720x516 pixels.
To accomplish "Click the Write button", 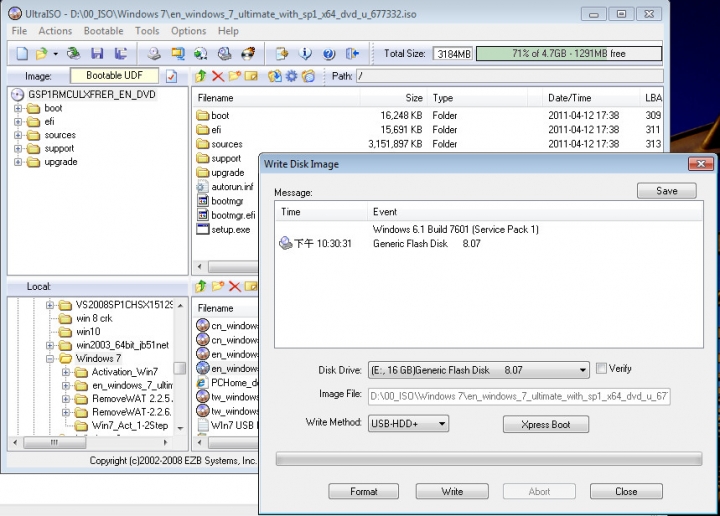I will [452, 491].
